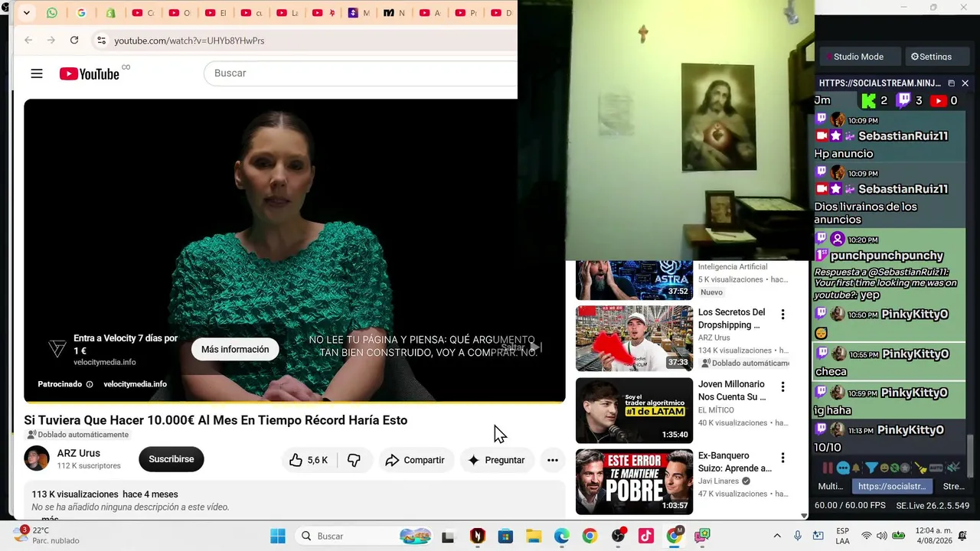980x551 pixels.
Task: Open the weather widget on the taskbar
Action: pyautogui.click(x=46, y=535)
